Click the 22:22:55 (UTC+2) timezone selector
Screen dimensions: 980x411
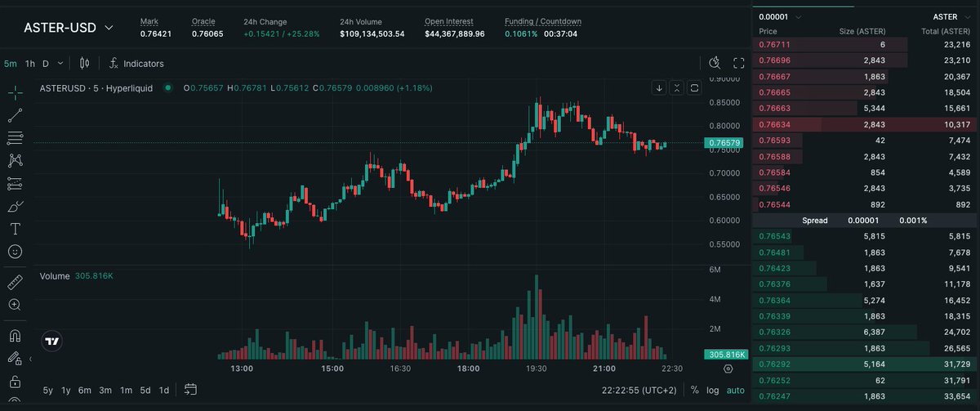[639, 390]
